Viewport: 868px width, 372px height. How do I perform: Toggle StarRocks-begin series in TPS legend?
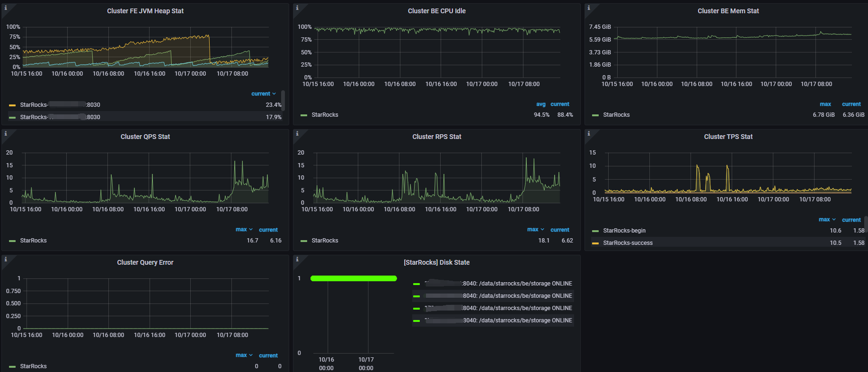tap(624, 231)
